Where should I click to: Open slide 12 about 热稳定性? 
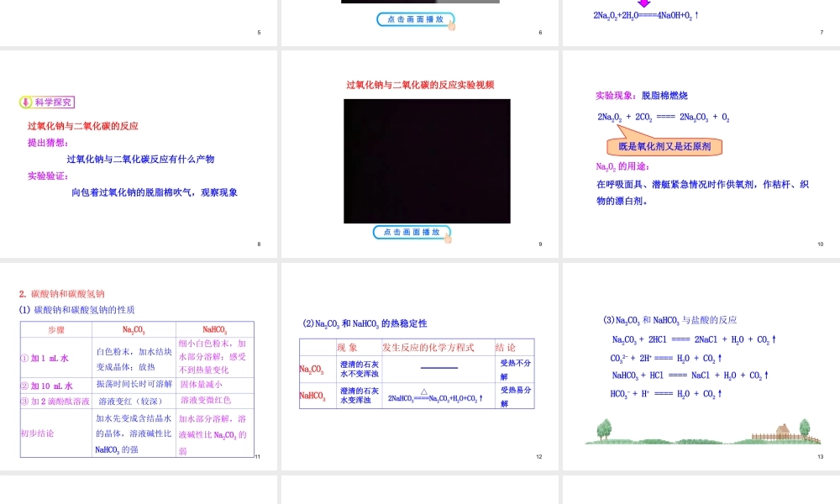coord(419,366)
